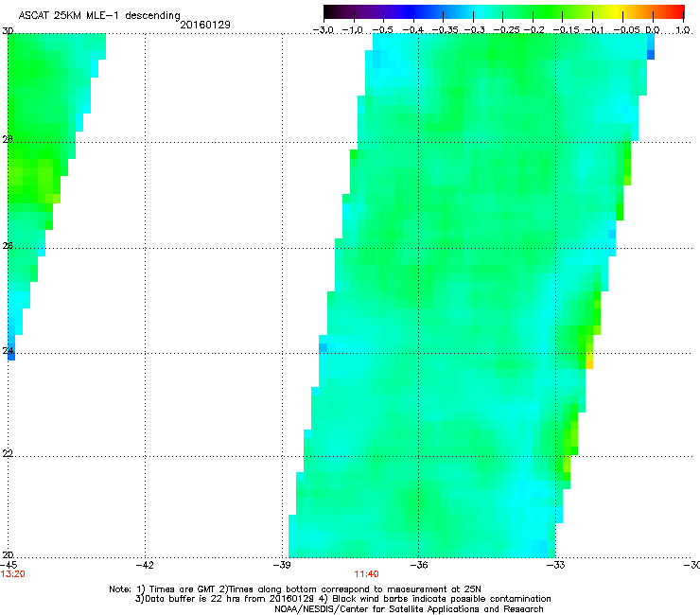Click the colorbar label '1.0'
This screenshot has height=615, width=700.
683,30
